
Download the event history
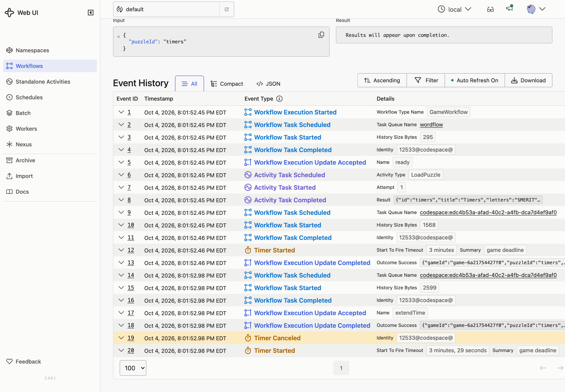point(528,80)
